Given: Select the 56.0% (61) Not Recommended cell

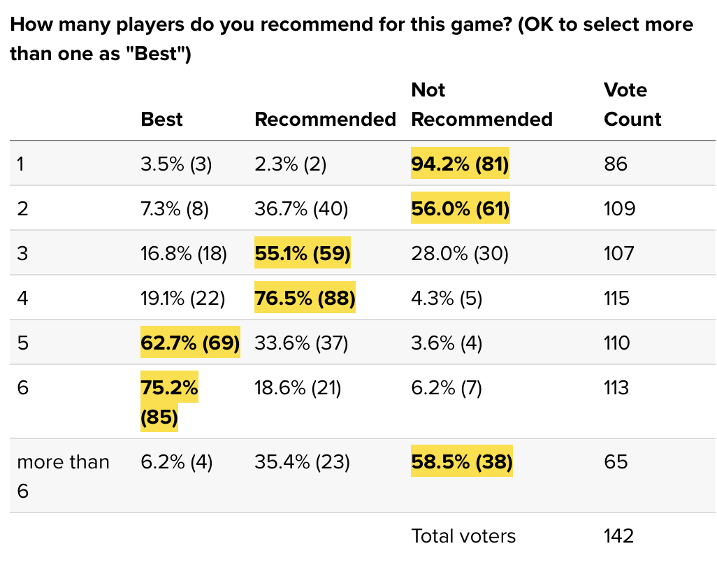Looking at the screenshot, I should click(461, 208).
